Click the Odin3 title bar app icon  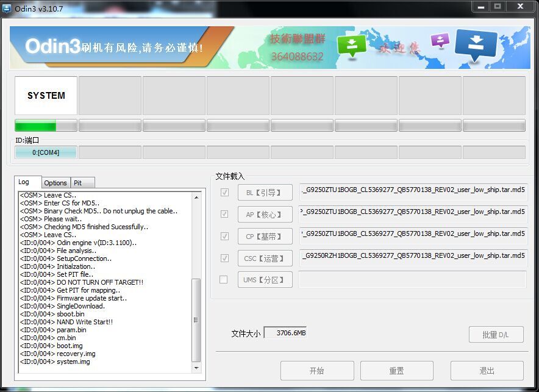pyautogui.click(x=7, y=8)
